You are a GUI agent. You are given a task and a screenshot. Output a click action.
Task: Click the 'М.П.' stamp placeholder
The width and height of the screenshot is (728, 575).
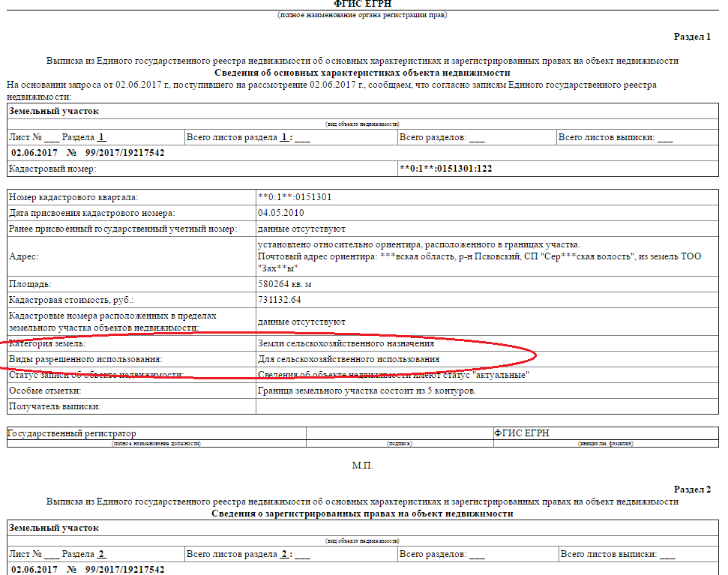(x=362, y=466)
